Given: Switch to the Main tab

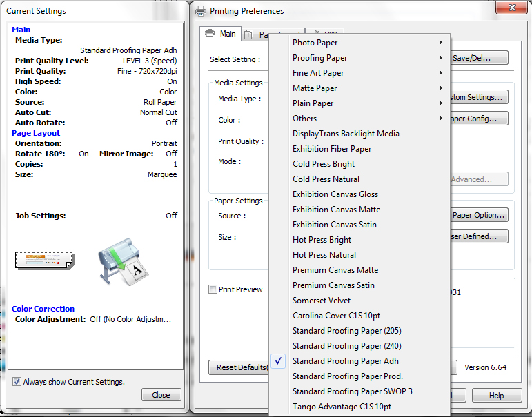Looking at the screenshot, I should (x=221, y=34).
